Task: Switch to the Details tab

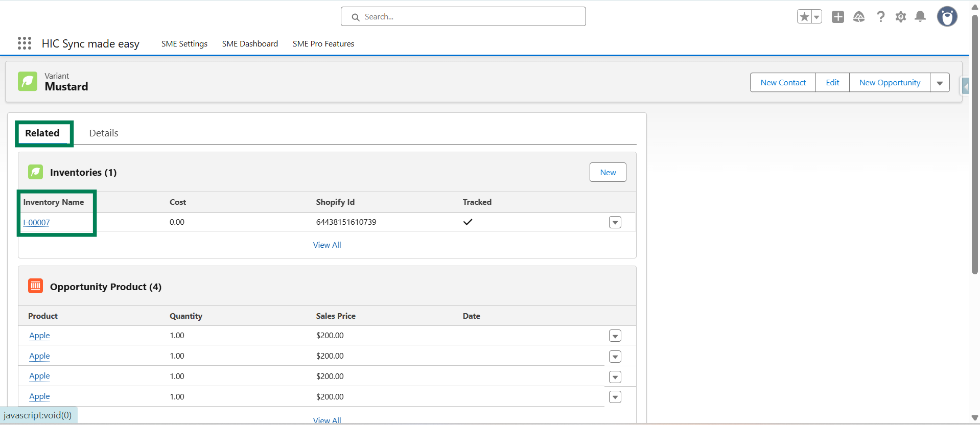Action: [104, 133]
